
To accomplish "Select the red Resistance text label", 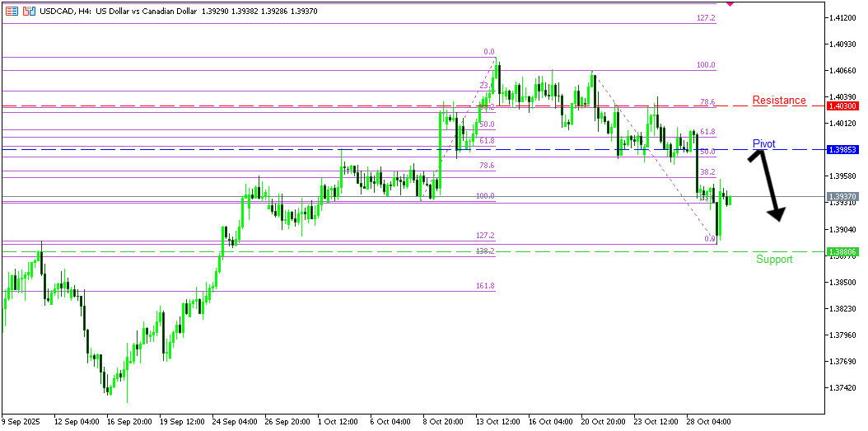I will coord(778,101).
